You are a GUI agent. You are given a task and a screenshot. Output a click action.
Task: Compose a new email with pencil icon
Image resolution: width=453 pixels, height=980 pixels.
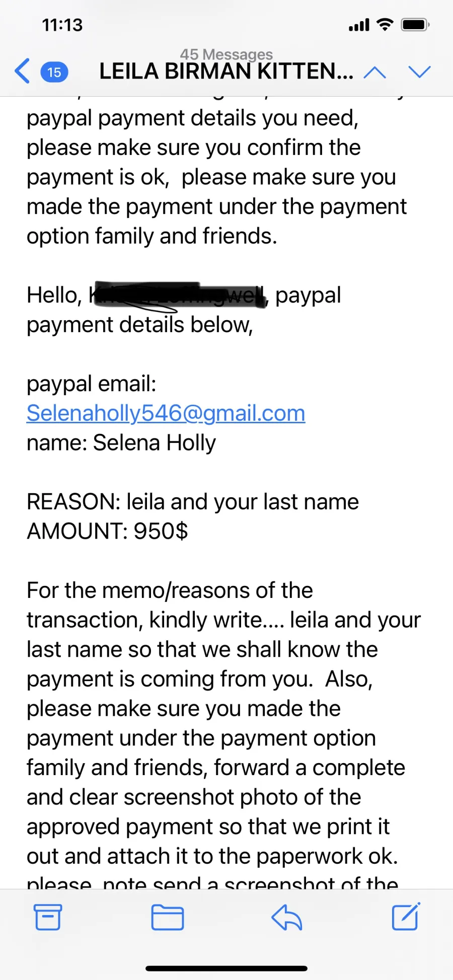tap(406, 917)
